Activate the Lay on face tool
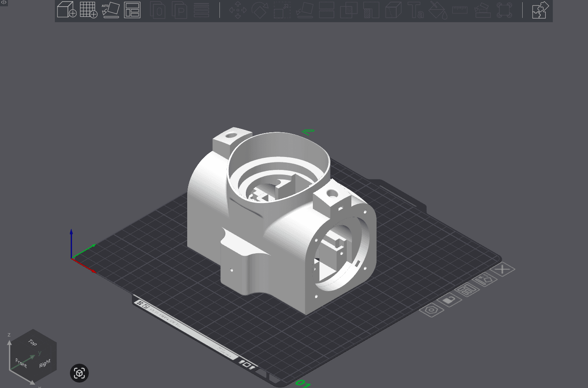 (x=305, y=10)
